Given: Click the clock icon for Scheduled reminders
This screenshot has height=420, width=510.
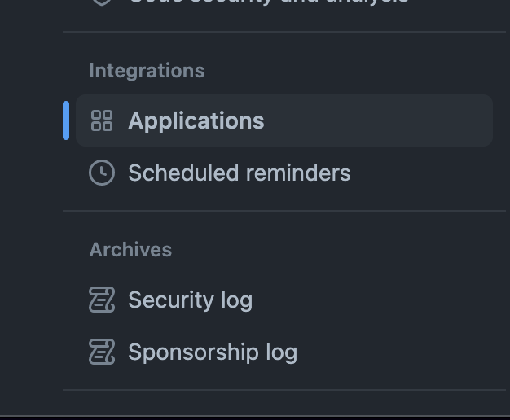Looking at the screenshot, I should 102,173.
